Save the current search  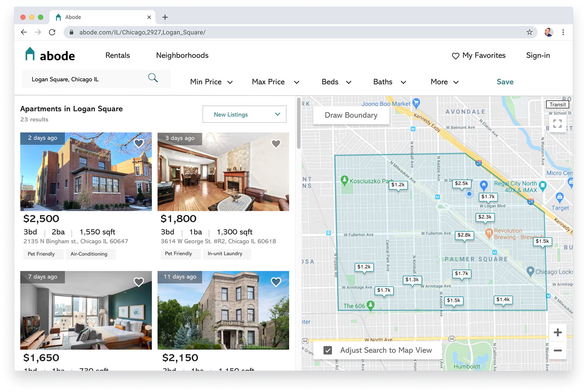click(505, 82)
